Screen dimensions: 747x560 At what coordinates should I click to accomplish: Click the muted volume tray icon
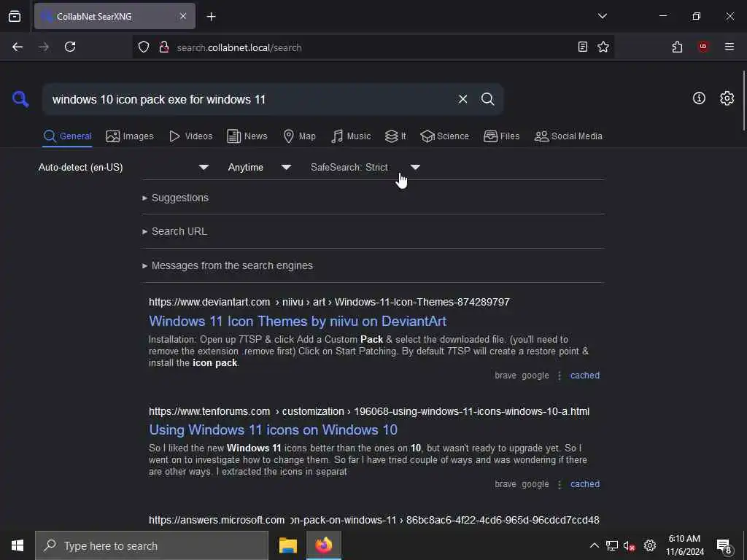[x=630, y=545]
